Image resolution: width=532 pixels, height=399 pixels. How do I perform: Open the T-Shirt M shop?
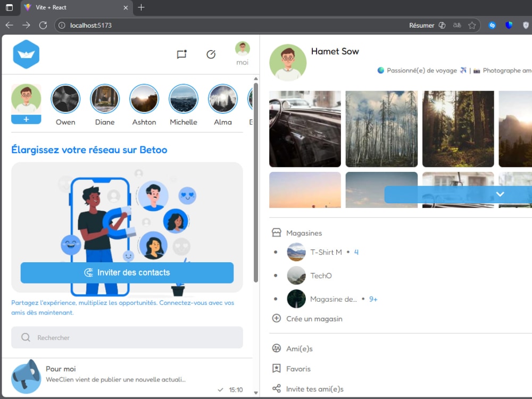click(x=326, y=252)
